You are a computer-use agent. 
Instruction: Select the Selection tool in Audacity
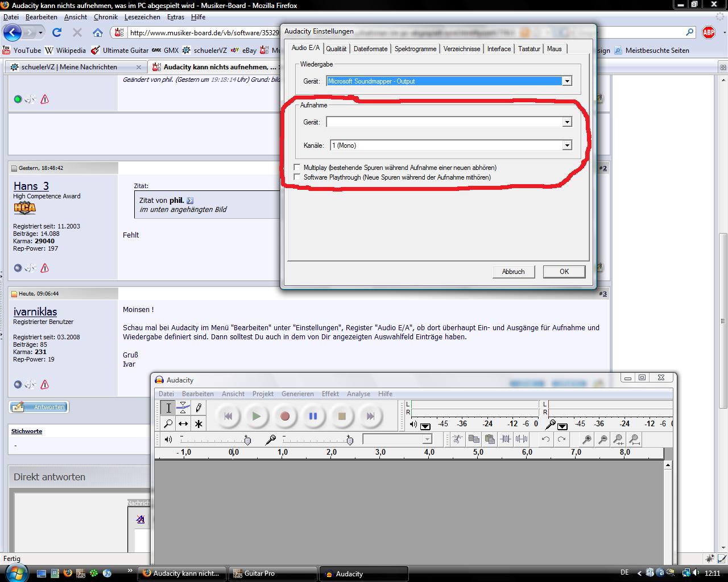tap(168, 408)
